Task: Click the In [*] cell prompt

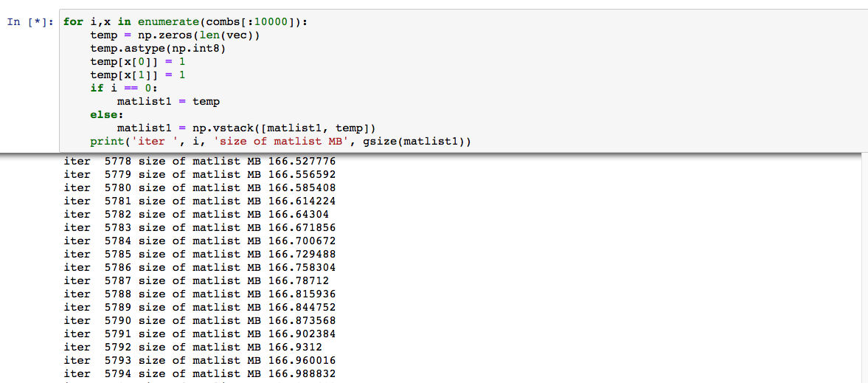Action: pyautogui.click(x=31, y=22)
